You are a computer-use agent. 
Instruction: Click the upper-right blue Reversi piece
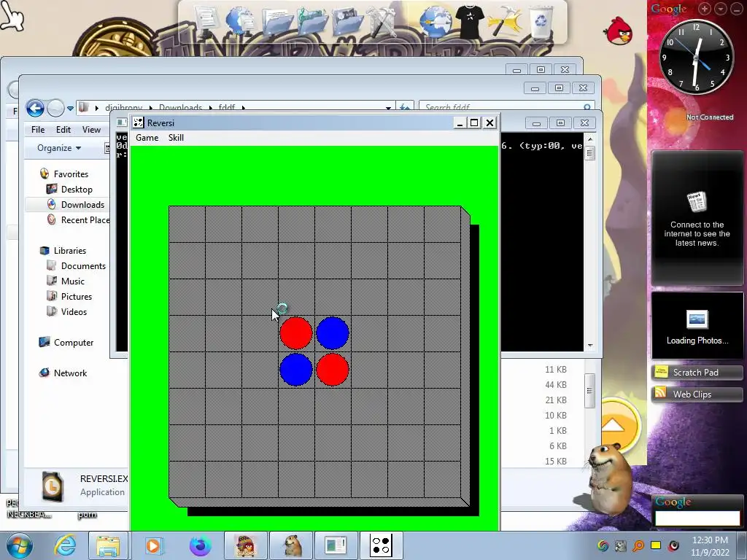pos(333,333)
